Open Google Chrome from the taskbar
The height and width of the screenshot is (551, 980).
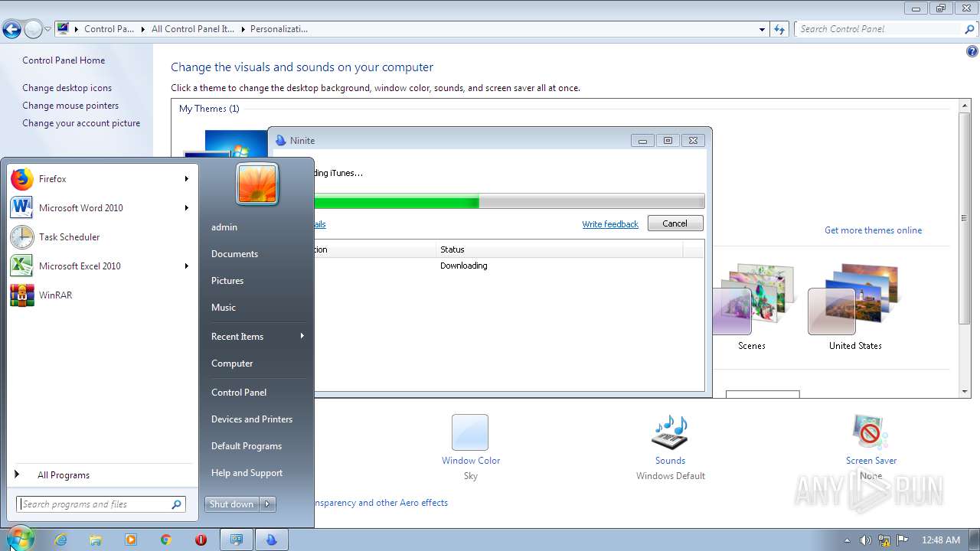click(166, 540)
